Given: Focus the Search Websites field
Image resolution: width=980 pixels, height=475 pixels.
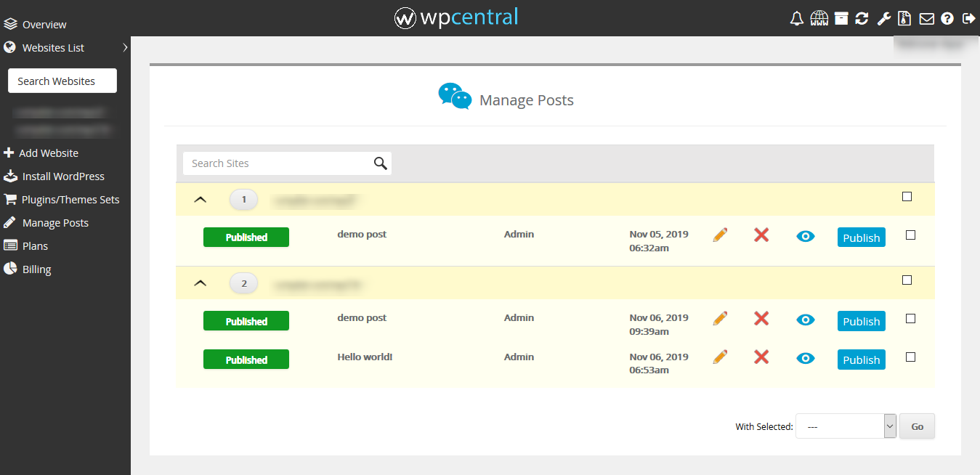Looking at the screenshot, I should point(62,81).
